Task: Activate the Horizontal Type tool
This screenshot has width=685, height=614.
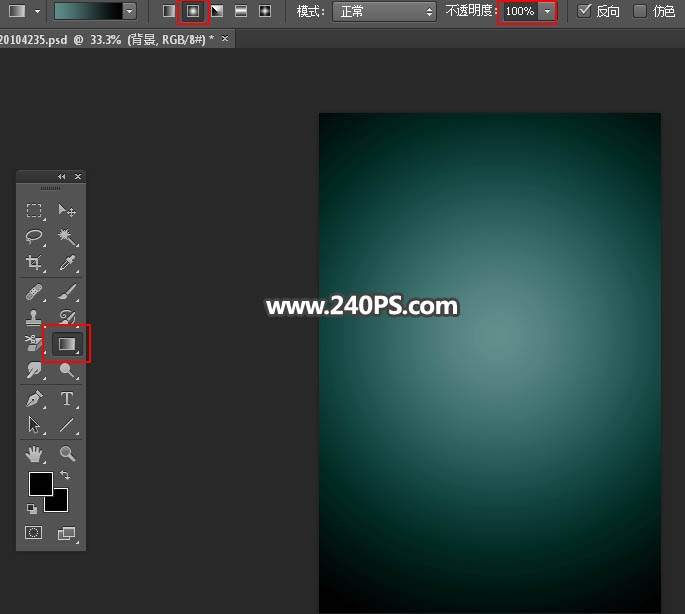Action: [x=67, y=399]
